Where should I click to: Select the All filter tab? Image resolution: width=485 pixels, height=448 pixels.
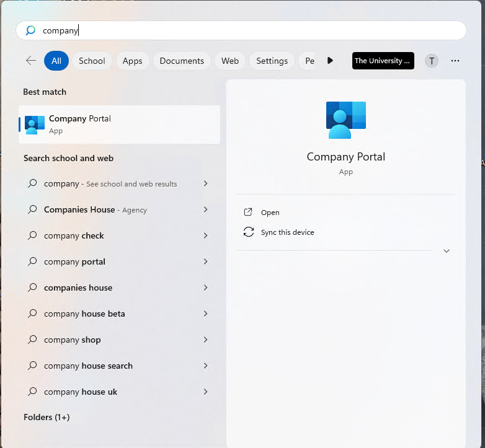56,61
